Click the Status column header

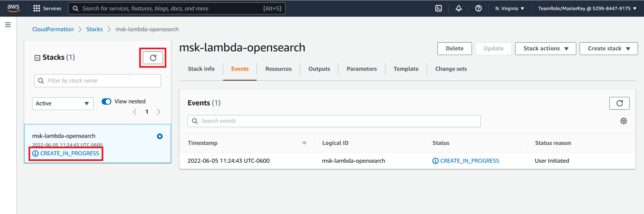pos(441,143)
